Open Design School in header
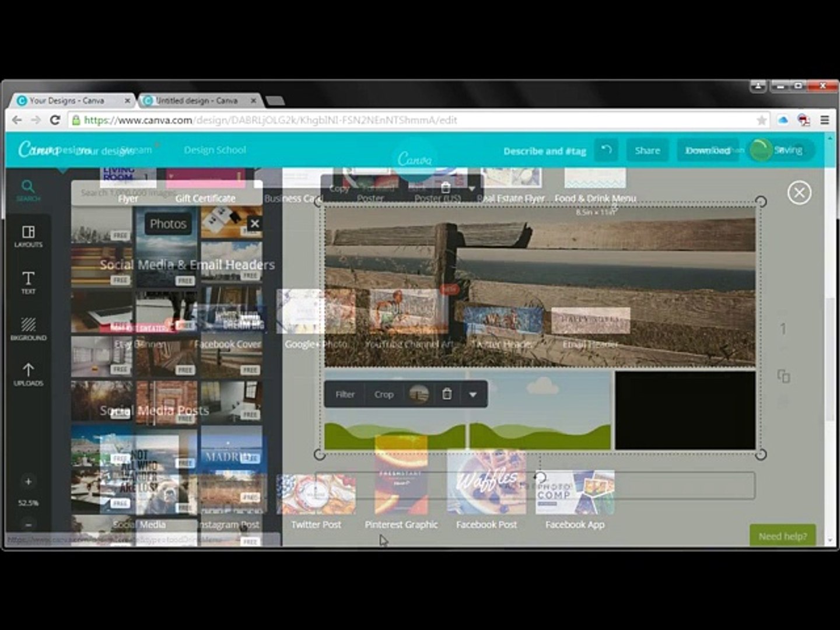Viewport: 840px width, 630px height. click(x=215, y=150)
